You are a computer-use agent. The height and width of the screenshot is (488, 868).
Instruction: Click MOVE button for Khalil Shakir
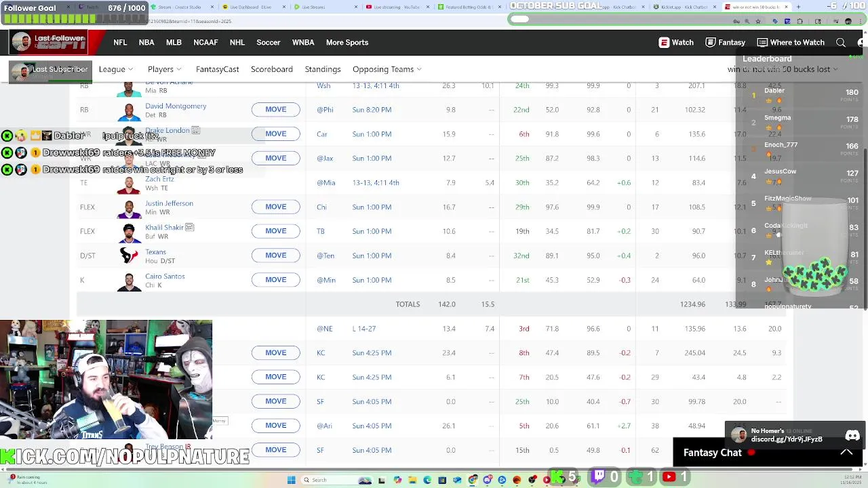276,231
